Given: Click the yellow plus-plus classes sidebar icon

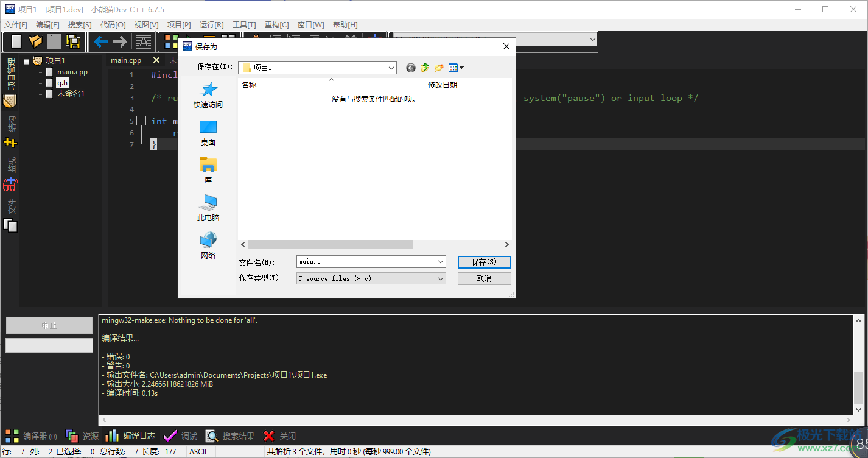Looking at the screenshot, I should coord(10,143).
